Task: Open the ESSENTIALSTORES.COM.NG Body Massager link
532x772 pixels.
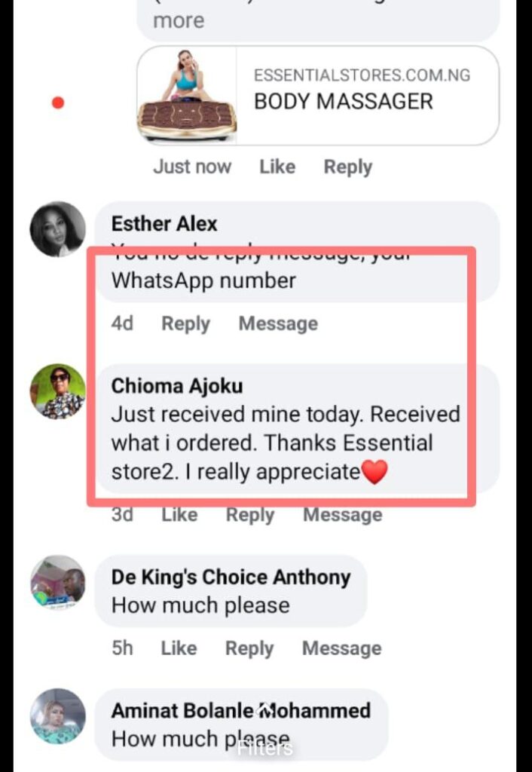Action: pos(318,96)
